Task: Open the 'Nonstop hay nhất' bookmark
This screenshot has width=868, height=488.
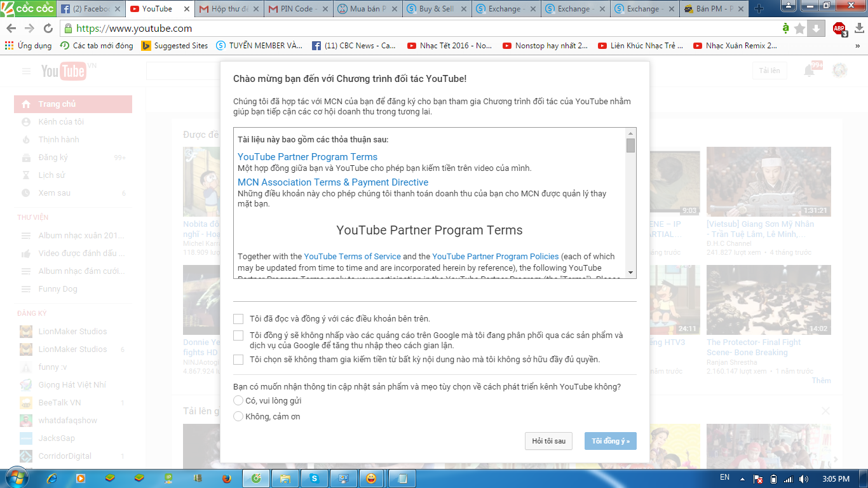Action: point(545,46)
